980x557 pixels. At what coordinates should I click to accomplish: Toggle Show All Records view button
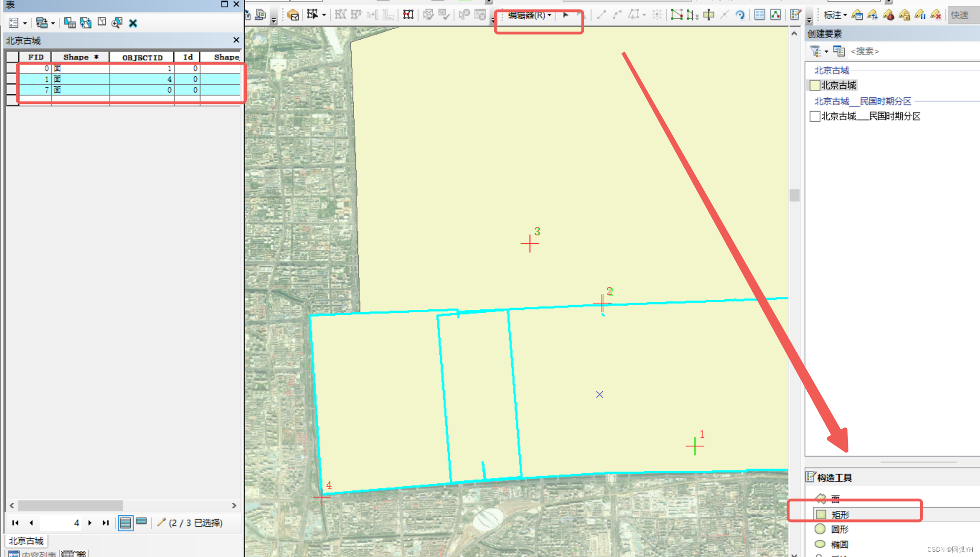point(125,523)
